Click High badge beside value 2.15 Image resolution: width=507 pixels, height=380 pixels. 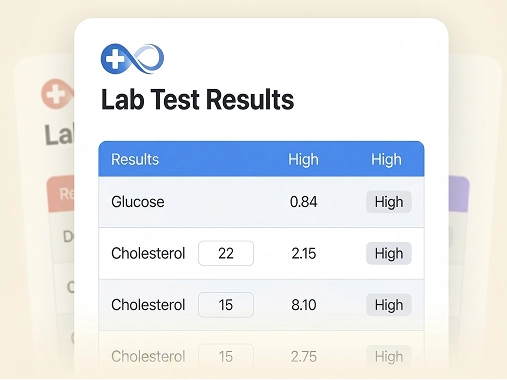coord(389,254)
